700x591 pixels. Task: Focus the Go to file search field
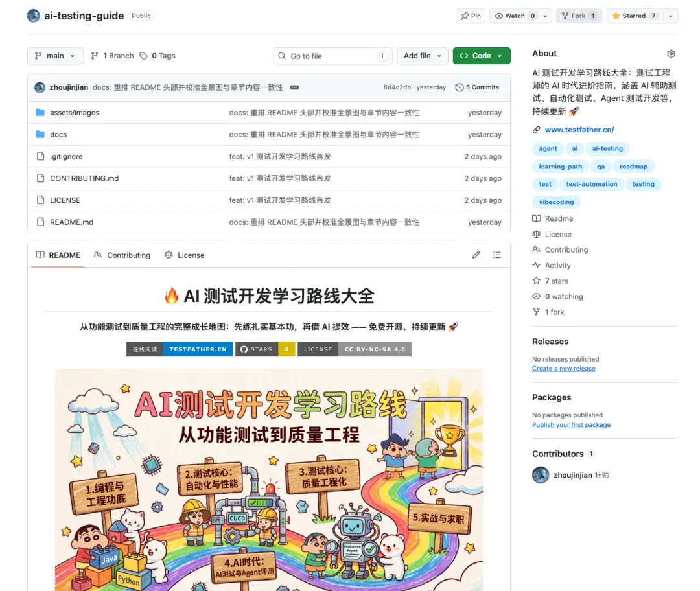click(333, 56)
